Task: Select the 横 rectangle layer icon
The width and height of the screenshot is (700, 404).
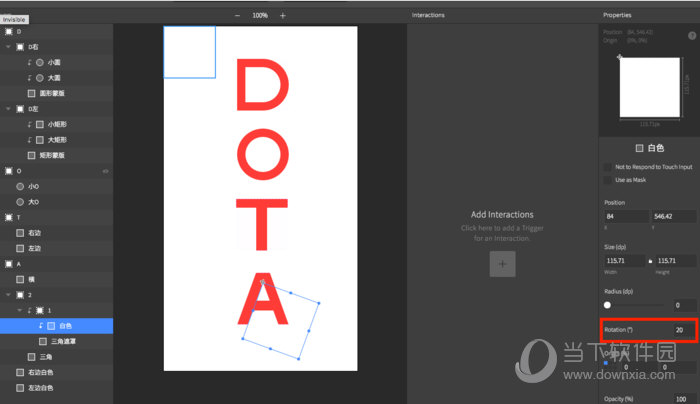Action: (20, 279)
